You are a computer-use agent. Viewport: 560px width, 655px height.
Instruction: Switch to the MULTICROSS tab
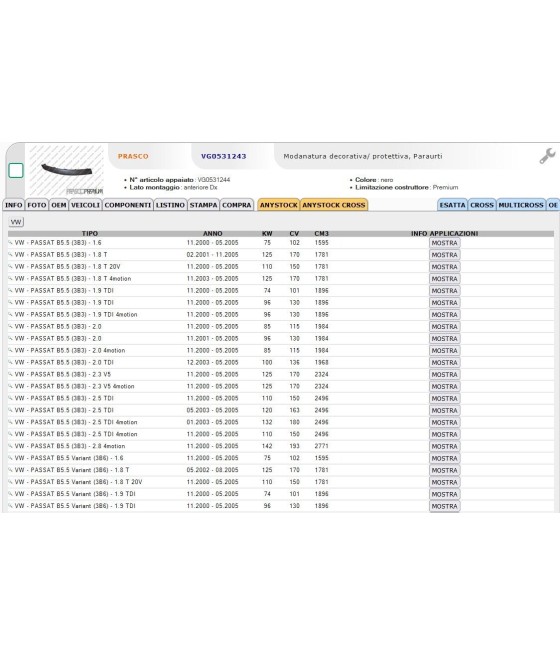521,205
